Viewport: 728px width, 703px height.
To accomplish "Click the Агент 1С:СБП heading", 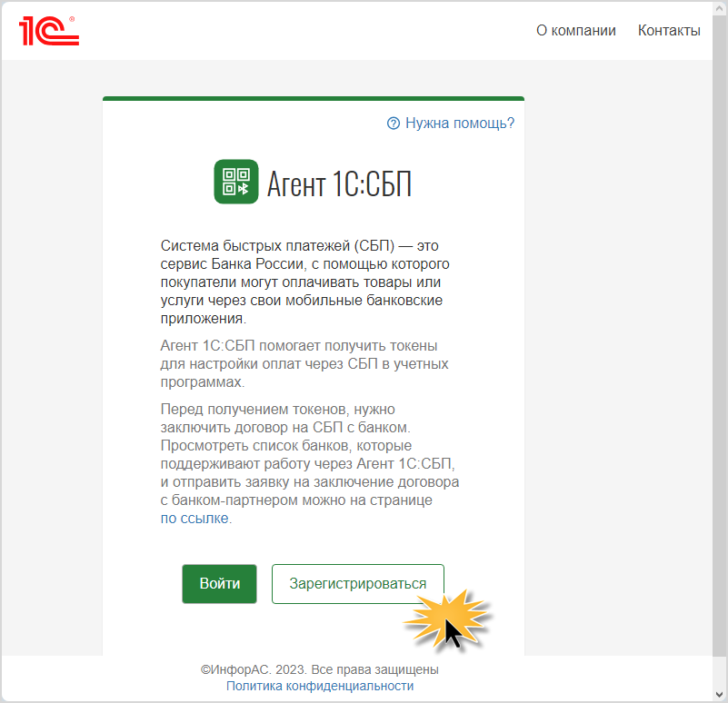I will pyautogui.click(x=339, y=183).
